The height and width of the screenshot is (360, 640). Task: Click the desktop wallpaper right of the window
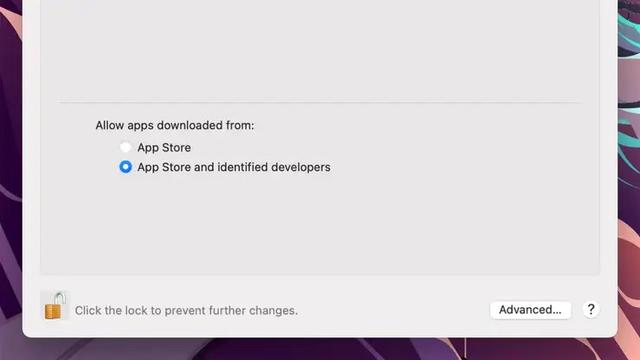(629, 180)
